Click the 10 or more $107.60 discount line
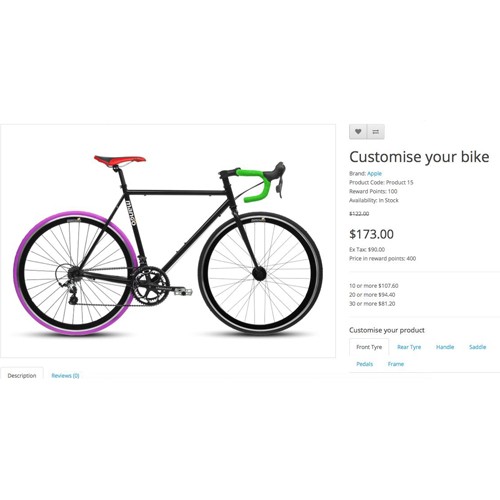 374,286
